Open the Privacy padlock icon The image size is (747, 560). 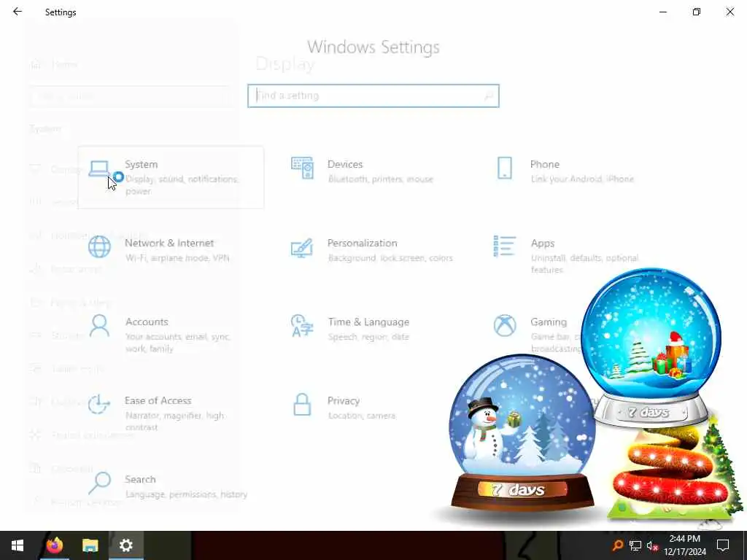click(x=302, y=404)
